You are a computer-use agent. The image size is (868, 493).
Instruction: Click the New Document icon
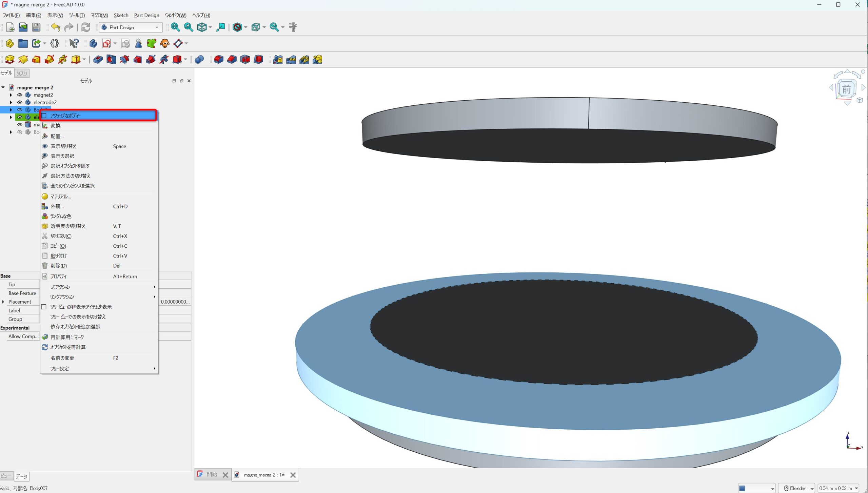click(10, 27)
